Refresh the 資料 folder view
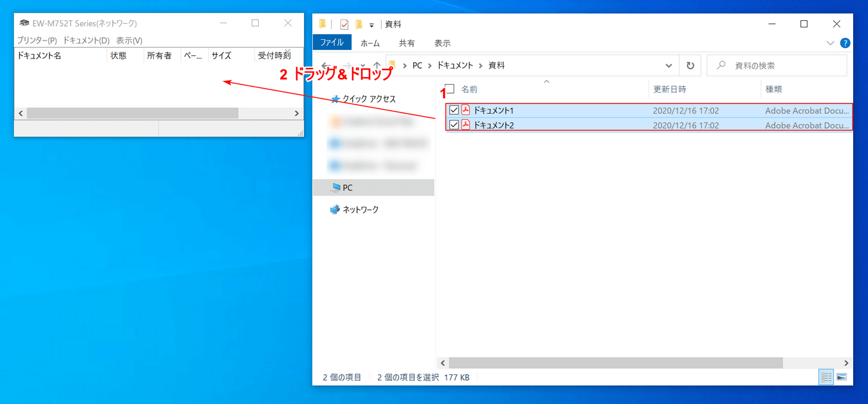 click(x=690, y=66)
